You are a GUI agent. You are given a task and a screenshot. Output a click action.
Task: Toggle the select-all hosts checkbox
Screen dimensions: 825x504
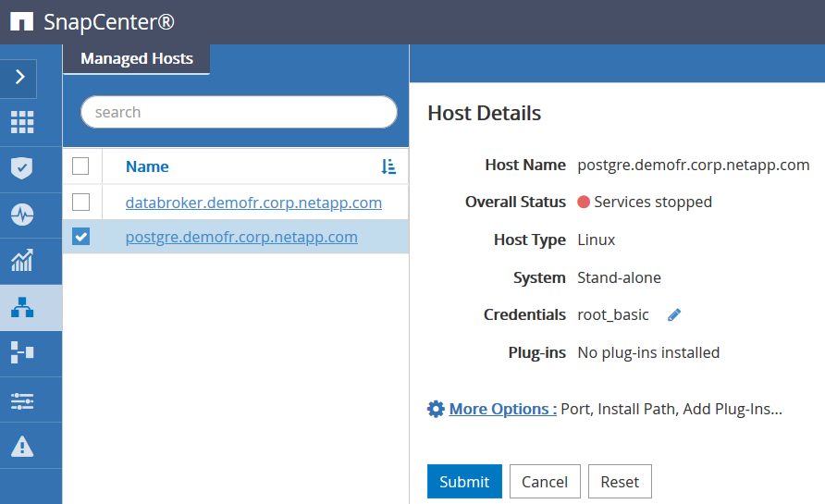[x=80, y=166]
